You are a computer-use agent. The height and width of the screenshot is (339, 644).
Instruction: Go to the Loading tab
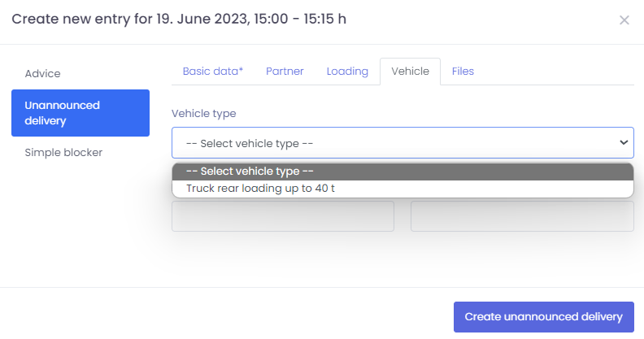(347, 72)
